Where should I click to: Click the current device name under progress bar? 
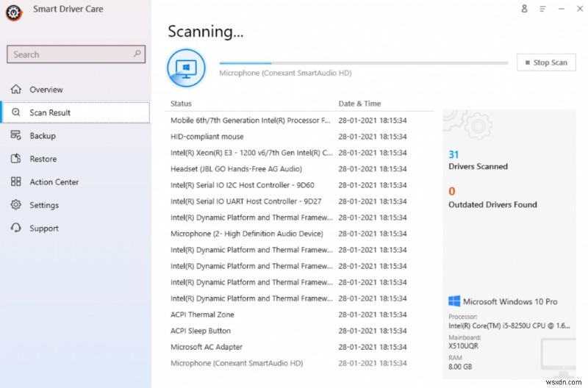285,73
